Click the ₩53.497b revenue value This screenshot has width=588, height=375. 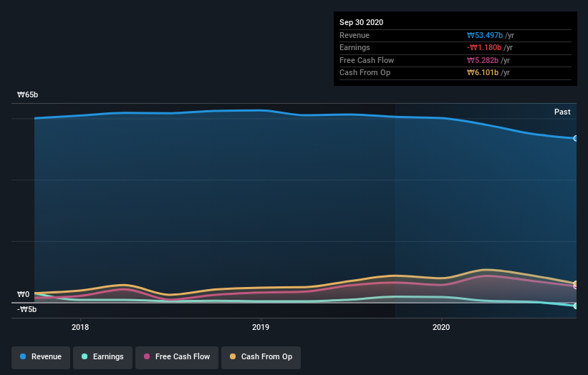coord(484,35)
